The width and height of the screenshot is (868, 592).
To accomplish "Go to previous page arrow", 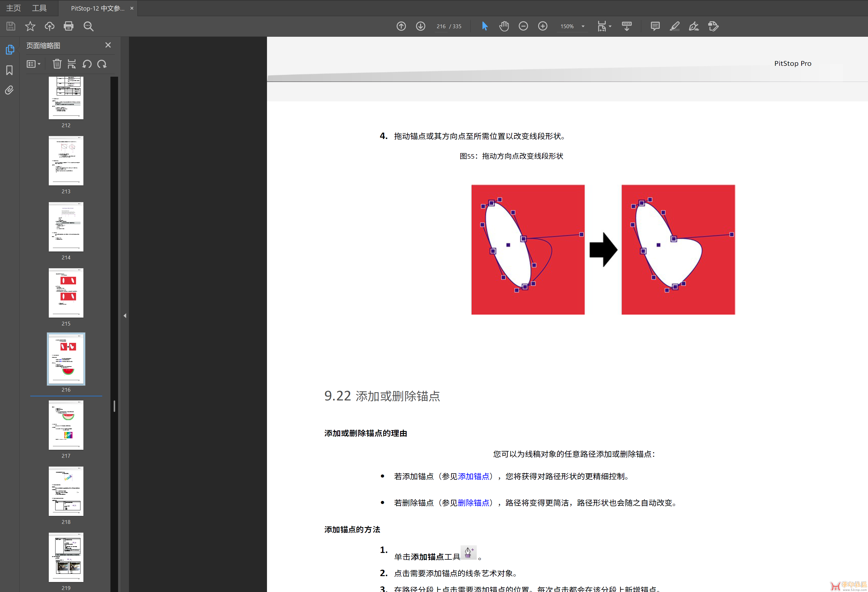I will (x=401, y=26).
